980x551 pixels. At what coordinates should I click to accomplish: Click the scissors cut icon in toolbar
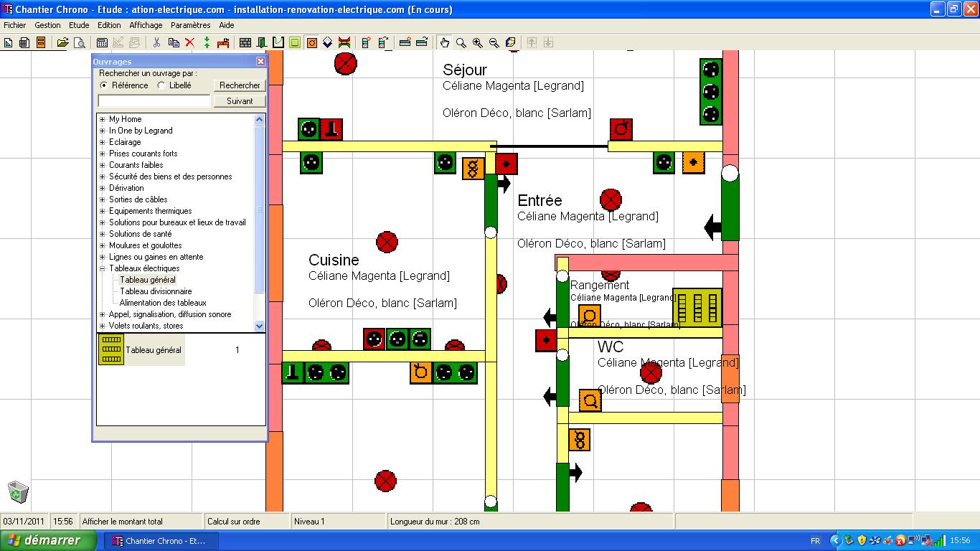[156, 43]
